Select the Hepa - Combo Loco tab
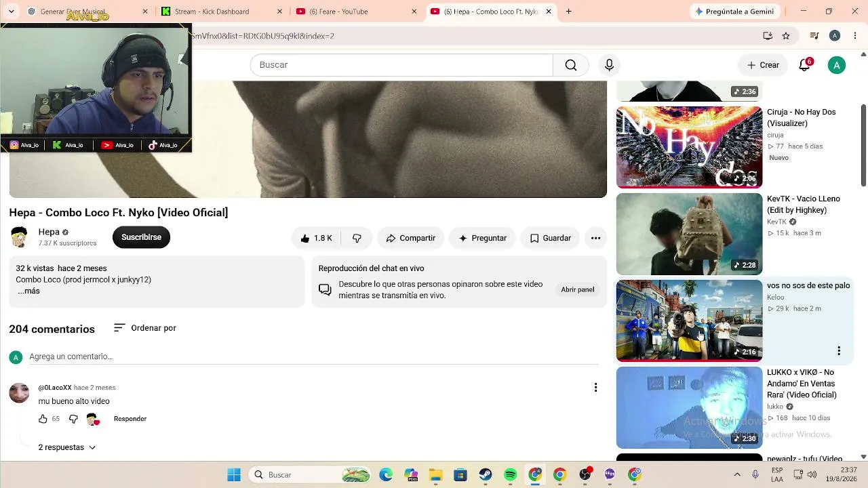The height and width of the screenshot is (488, 868). click(x=490, y=12)
